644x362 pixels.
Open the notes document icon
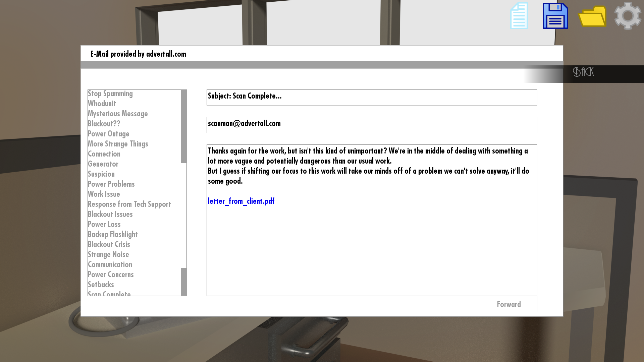click(x=519, y=16)
